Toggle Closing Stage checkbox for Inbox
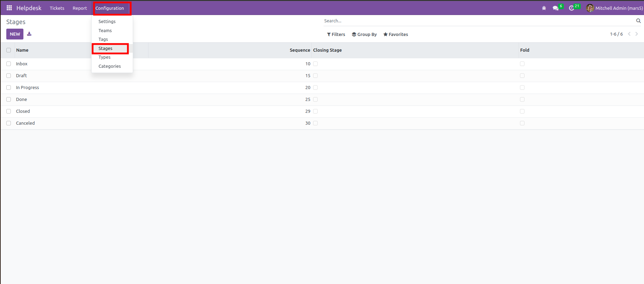The width and height of the screenshot is (644, 284). [316, 64]
